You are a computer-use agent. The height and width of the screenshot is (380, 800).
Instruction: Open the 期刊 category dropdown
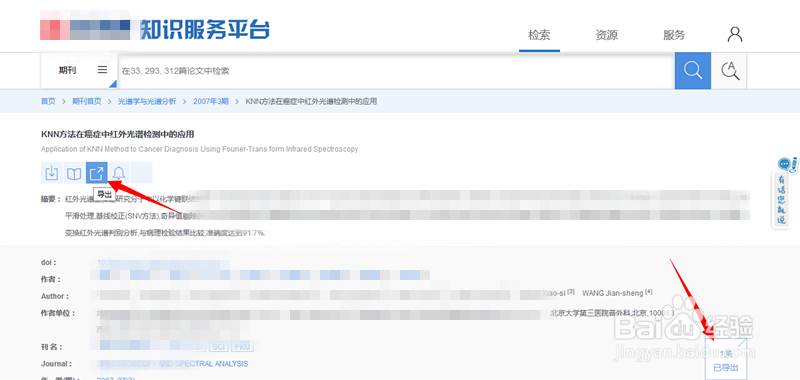79,70
